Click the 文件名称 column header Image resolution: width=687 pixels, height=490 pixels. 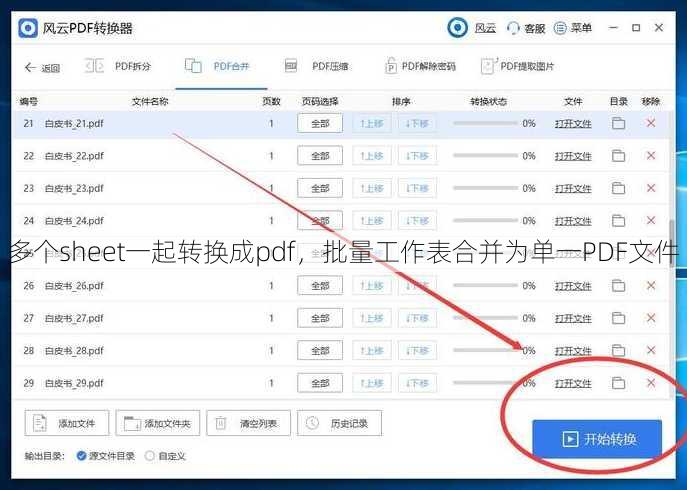[150, 102]
